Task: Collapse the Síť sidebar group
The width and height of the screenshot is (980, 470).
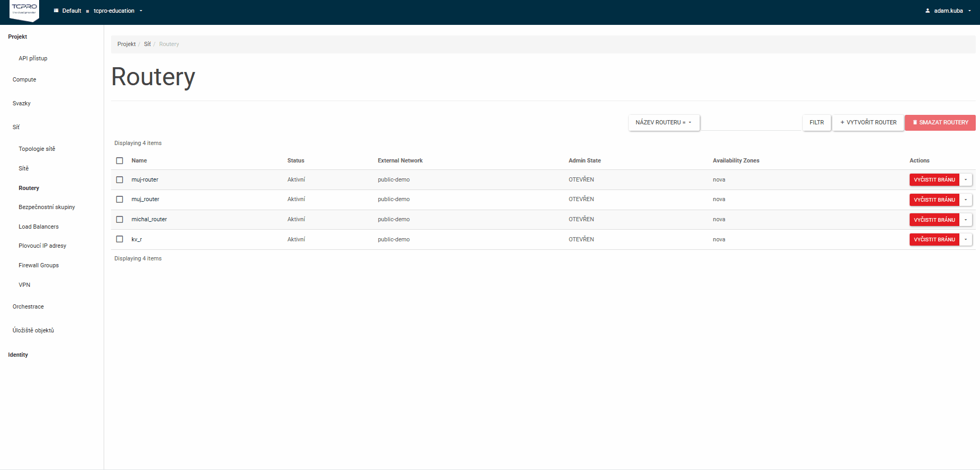Action: 16,127
